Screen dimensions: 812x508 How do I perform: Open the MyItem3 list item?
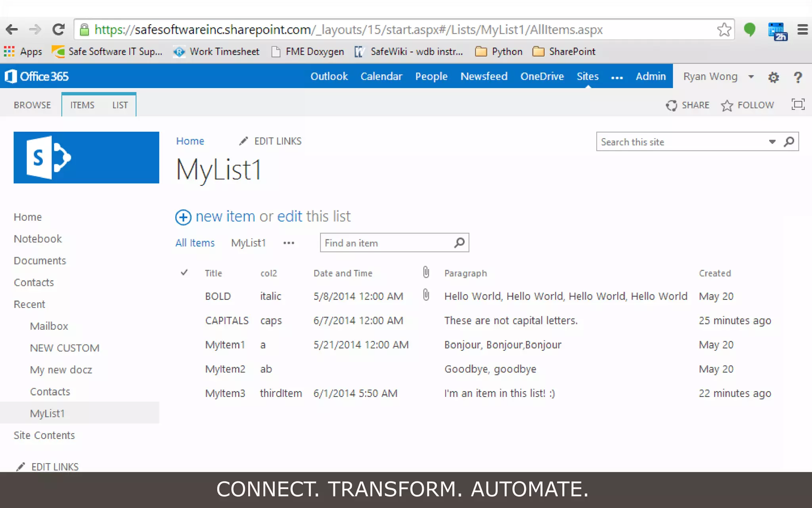(225, 393)
